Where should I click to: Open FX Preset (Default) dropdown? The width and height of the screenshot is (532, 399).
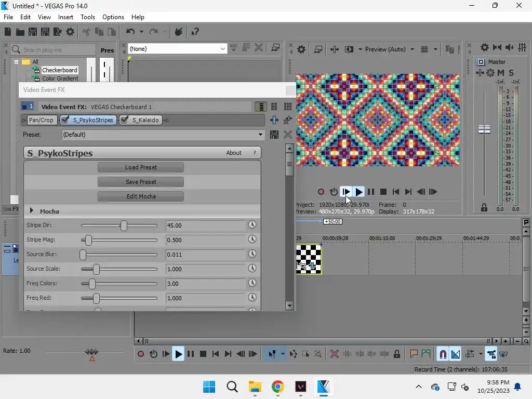pyautogui.click(x=260, y=135)
